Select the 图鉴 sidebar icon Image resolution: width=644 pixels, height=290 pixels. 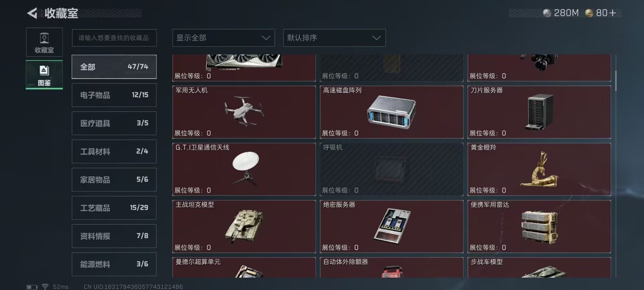coord(44,75)
